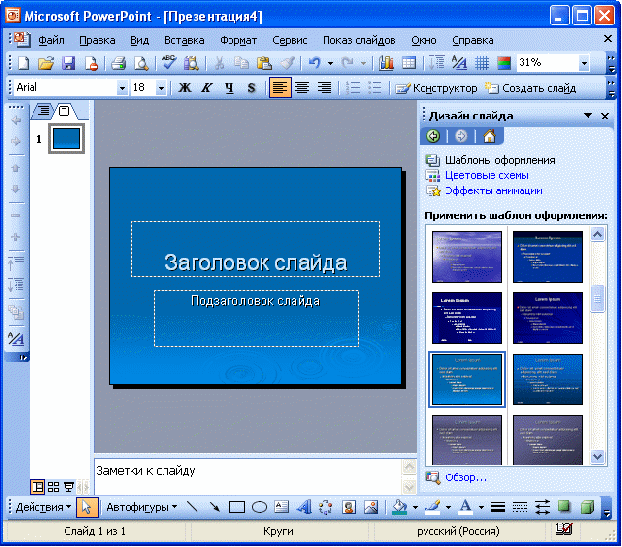Open the Показ слайдов menu
This screenshot has width=622, height=547.
coord(359,40)
